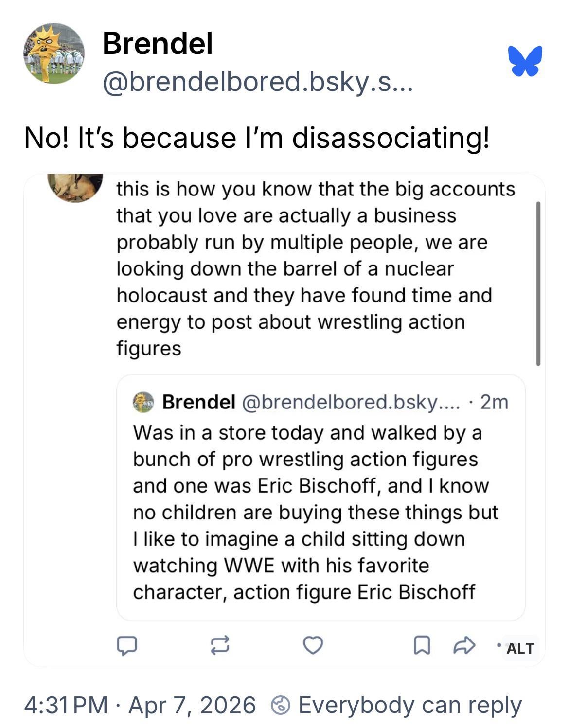Click the share arrow icon

463,645
